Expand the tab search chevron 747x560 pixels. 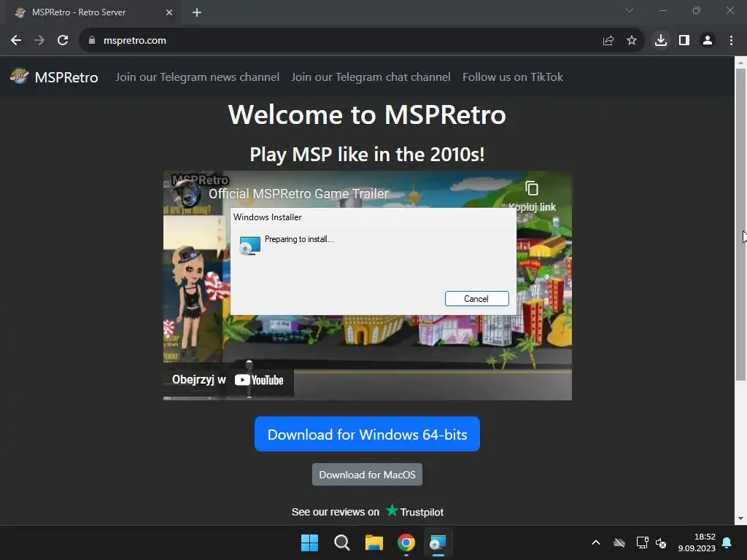pos(630,10)
